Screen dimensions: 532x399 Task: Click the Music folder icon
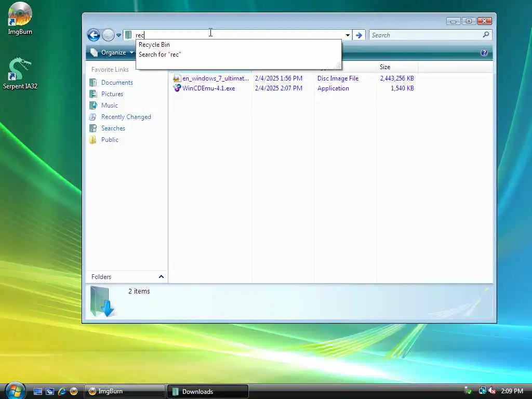[93, 105]
